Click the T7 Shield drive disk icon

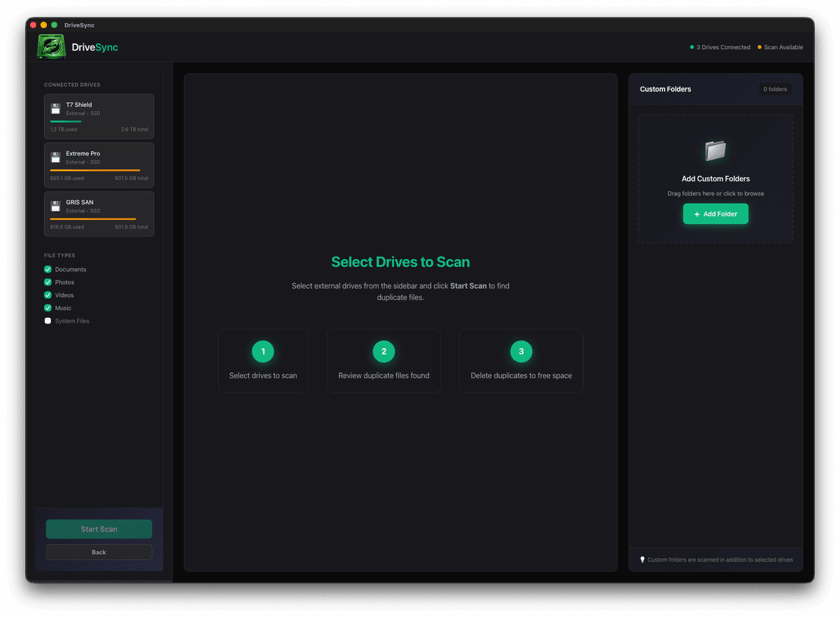coord(55,109)
